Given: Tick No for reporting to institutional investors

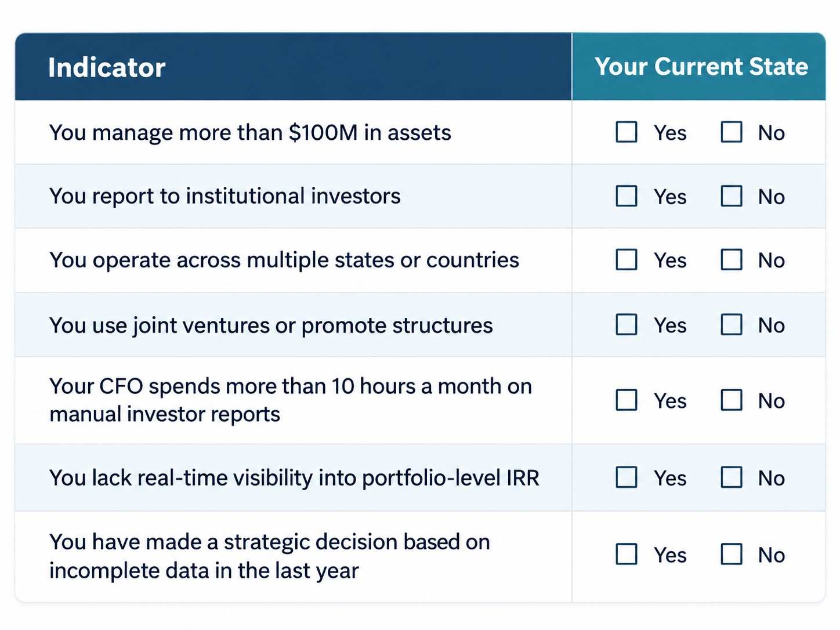Looking at the screenshot, I should coord(731,196).
